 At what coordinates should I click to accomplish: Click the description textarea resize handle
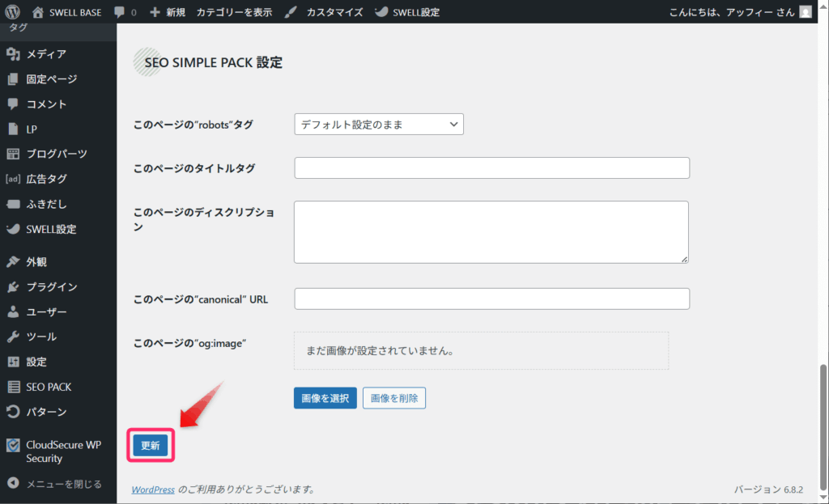[684, 259]
